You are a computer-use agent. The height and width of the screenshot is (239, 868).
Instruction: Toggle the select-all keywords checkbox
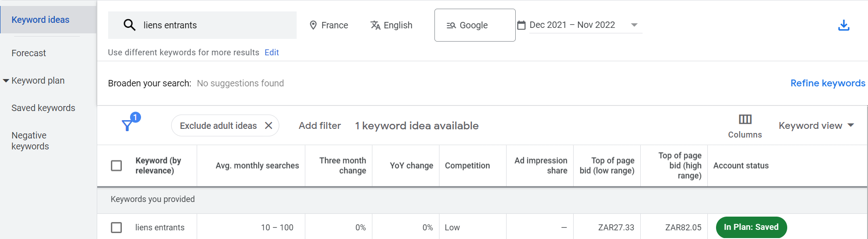(x=116, y=165)
